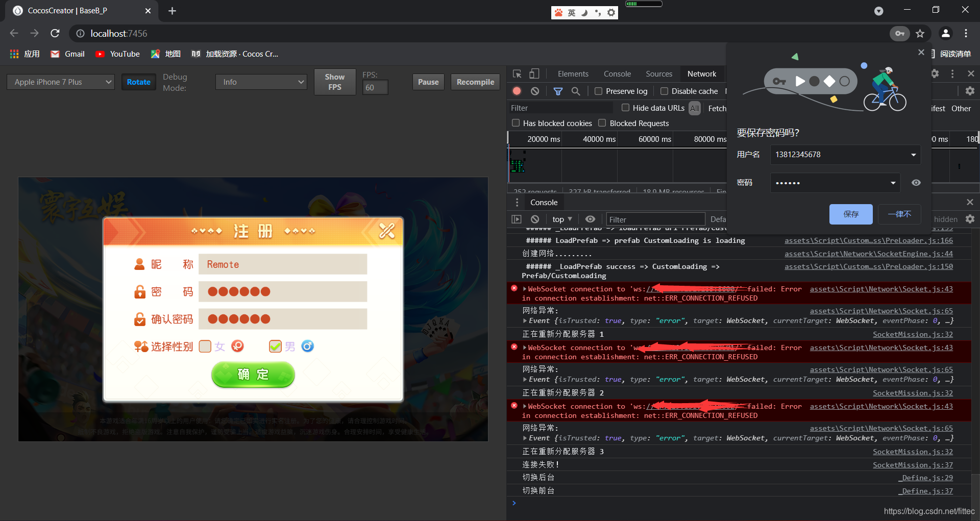Open the Apple iPhone 7 Plus device dropdown

pos(60,82)
